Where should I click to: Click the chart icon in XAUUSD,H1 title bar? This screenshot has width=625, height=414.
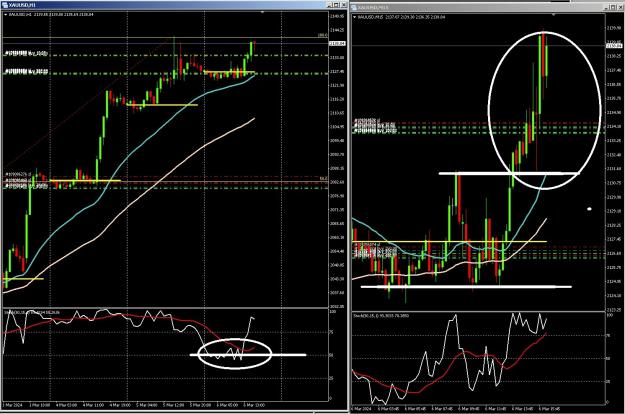point(5,5)
